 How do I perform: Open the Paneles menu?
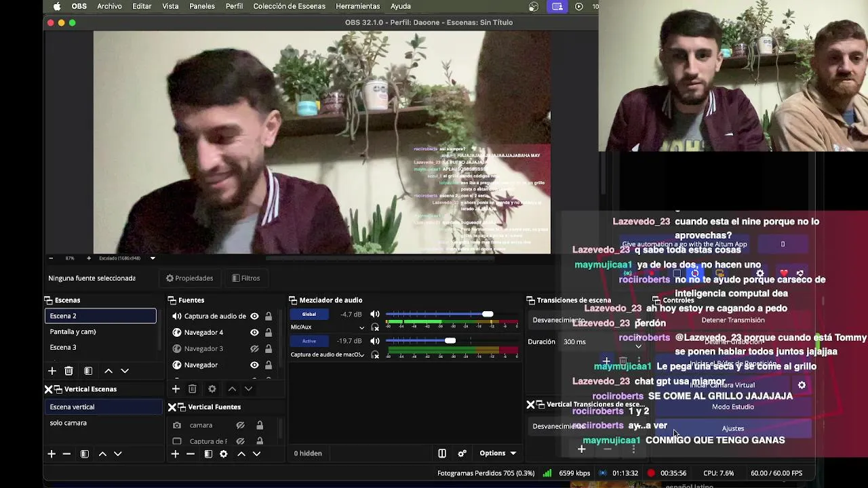click(x=201, y=6)
